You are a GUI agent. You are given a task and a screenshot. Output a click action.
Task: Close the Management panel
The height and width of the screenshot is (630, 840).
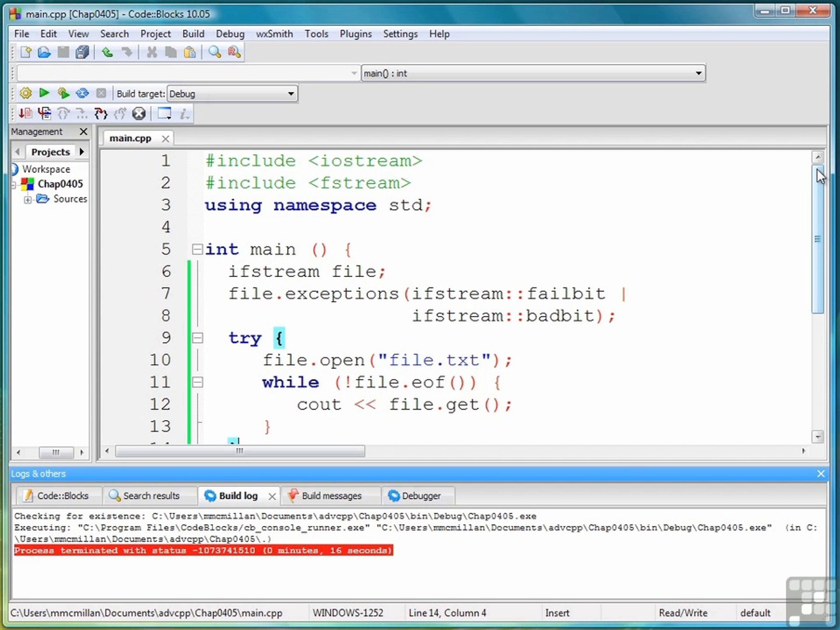coord(83,132)
